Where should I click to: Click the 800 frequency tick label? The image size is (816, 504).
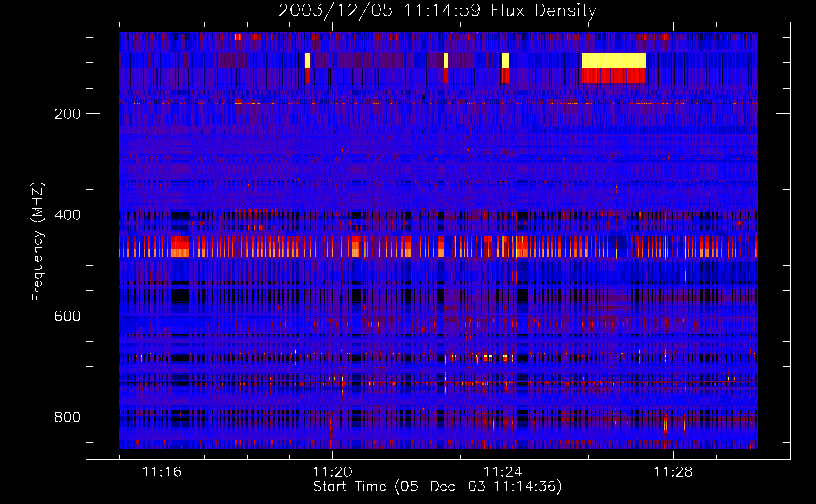pos(68,417)
